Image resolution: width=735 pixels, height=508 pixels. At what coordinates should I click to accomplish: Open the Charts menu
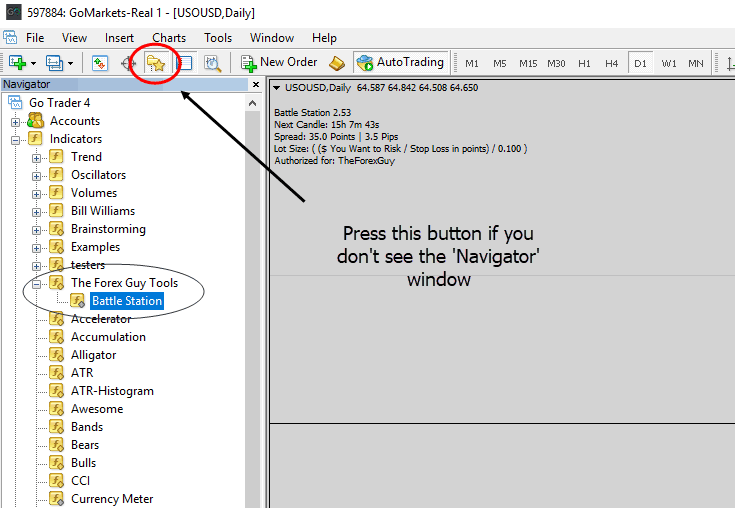pos(169,37)
